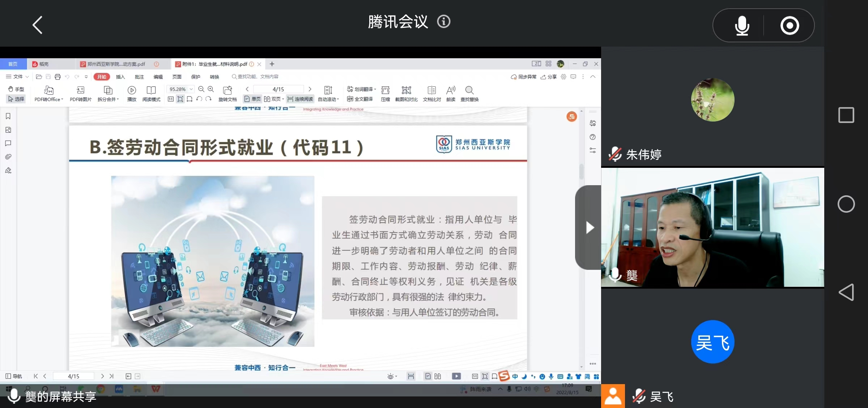868x408 pixels.
Task: Open the meeting info icon next to 腾讯会议
Action: (x=443, y=22)
